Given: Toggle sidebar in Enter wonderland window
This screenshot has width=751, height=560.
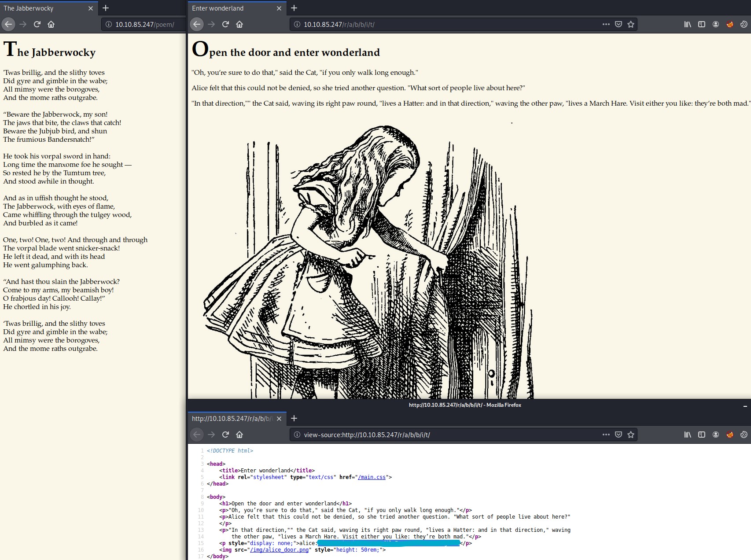Looking at the screenshot, I should [x=702, y=24].
